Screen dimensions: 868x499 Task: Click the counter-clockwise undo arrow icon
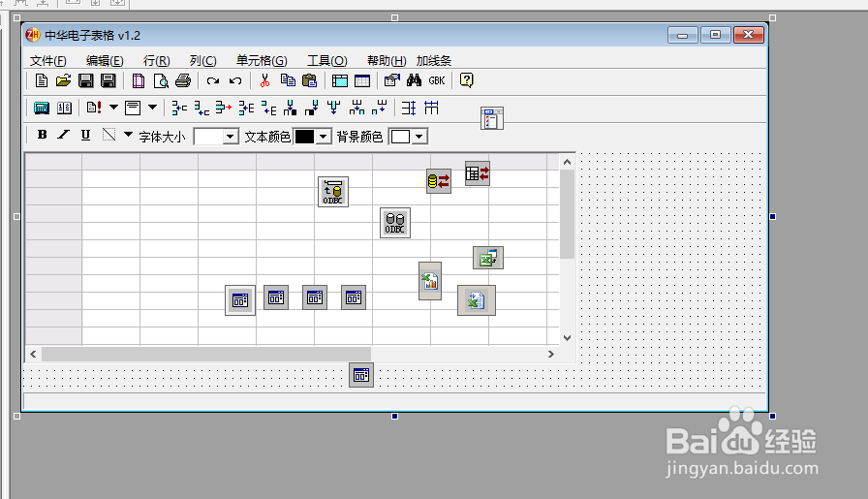click(x=235, y=80)
